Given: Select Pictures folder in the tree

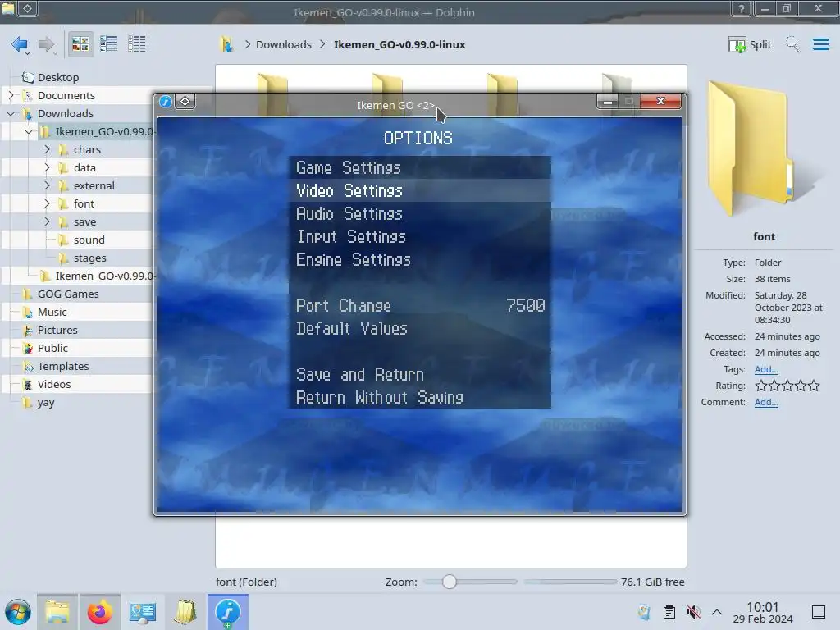Looking at the screenshot, I should pyautogui.click(x=57, y=330).
